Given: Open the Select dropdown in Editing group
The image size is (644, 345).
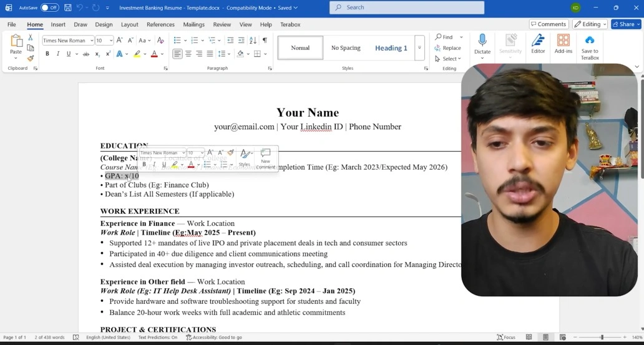Looking at the screenshot, I should pos(448,59).
